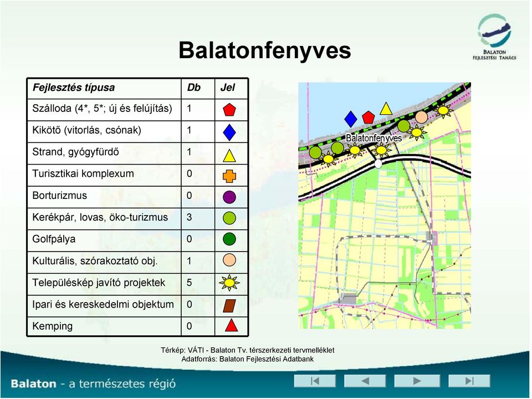Image resolution: width=532 pixels, height=399 pixels.
Task: Select "Adatforrás: Balaton Fejlesztési Adatbank" text
Action: click(x=248, y=359)
